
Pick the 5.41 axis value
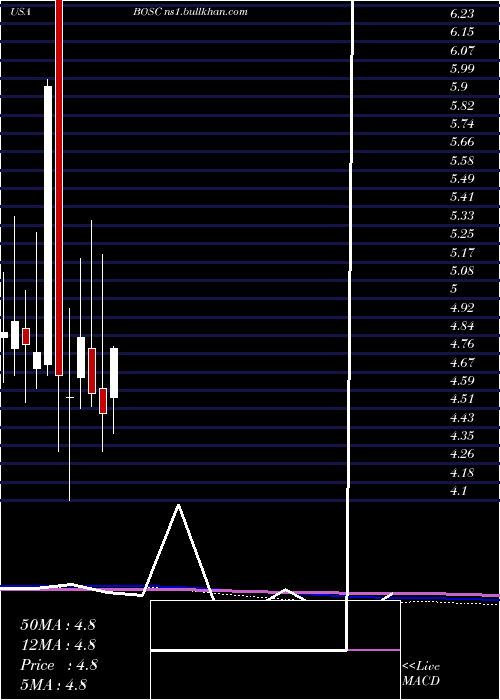coord(462,197)
